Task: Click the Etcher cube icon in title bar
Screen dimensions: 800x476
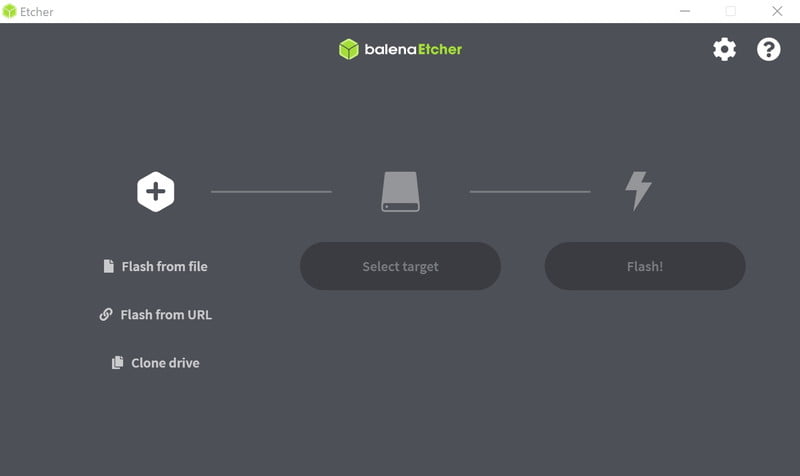Action: [x=9, y=11]
